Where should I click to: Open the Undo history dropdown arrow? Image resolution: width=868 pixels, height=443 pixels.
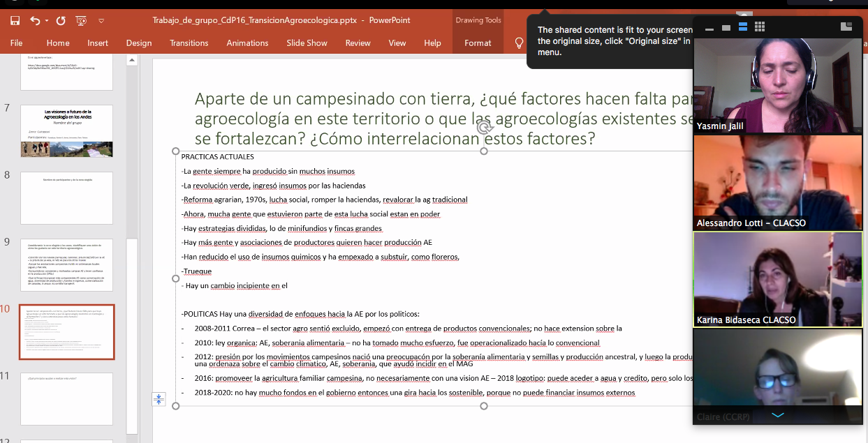(x=47, y=21)
